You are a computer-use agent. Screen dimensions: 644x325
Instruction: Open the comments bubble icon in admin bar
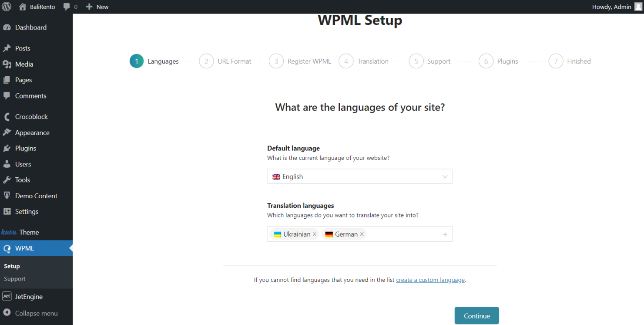pyautogui.click(x=67, y=7)
